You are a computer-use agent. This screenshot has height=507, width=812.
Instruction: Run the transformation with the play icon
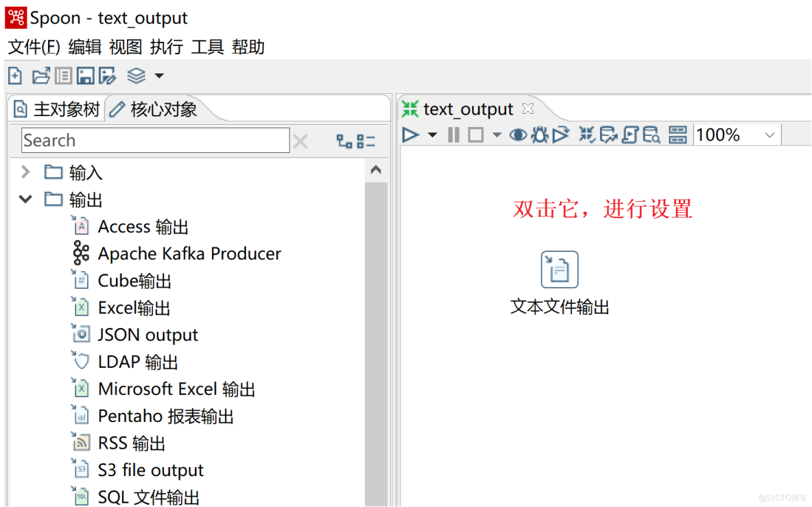click(411, 135)
